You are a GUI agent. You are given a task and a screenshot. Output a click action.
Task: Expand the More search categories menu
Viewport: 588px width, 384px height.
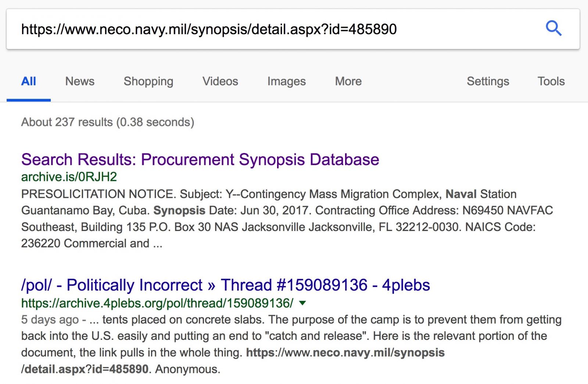[348, 81]
